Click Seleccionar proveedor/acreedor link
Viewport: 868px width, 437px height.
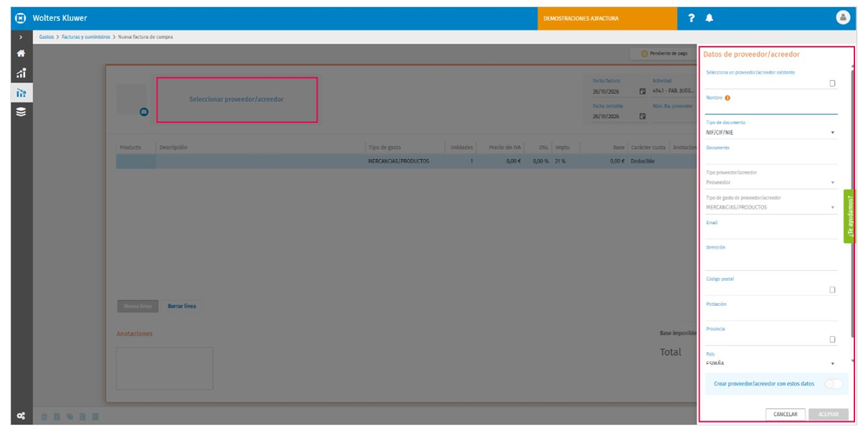(236, 100)
